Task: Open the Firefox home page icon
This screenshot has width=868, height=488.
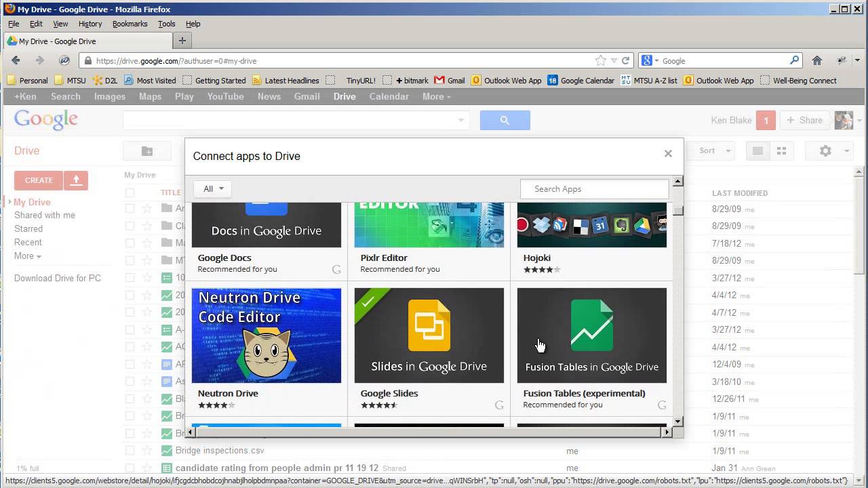Action: click(x=817, y=60)
